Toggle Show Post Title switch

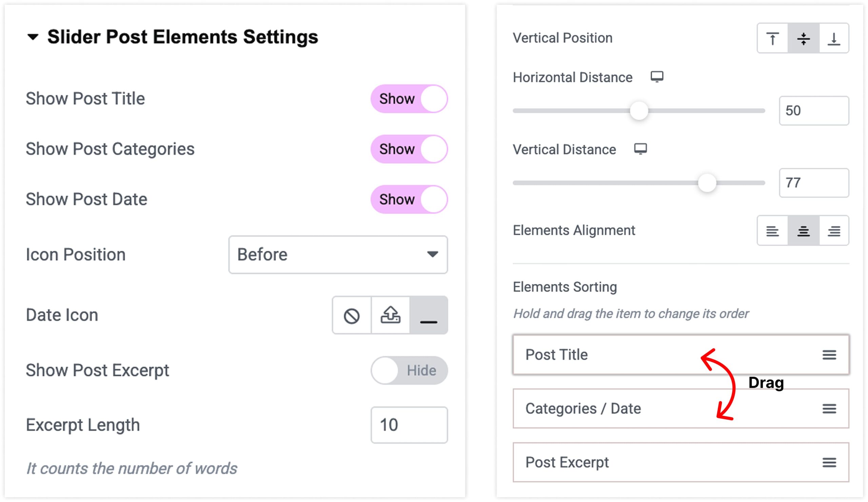tap(409, 99)
